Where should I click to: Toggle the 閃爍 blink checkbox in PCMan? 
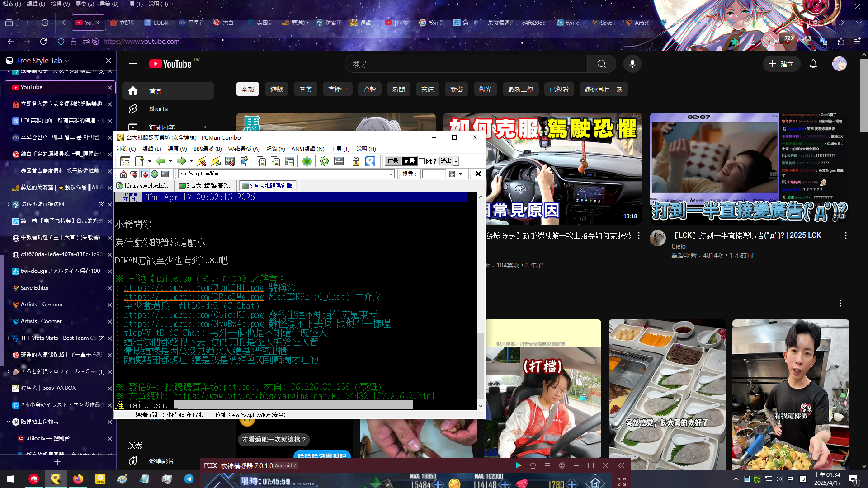point(421,161)
